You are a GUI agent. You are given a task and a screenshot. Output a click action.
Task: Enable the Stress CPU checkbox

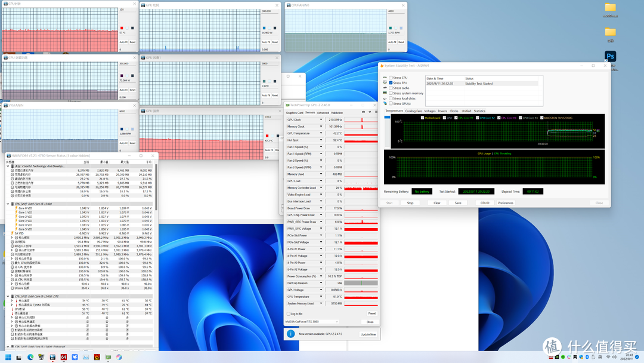point(391,78)
